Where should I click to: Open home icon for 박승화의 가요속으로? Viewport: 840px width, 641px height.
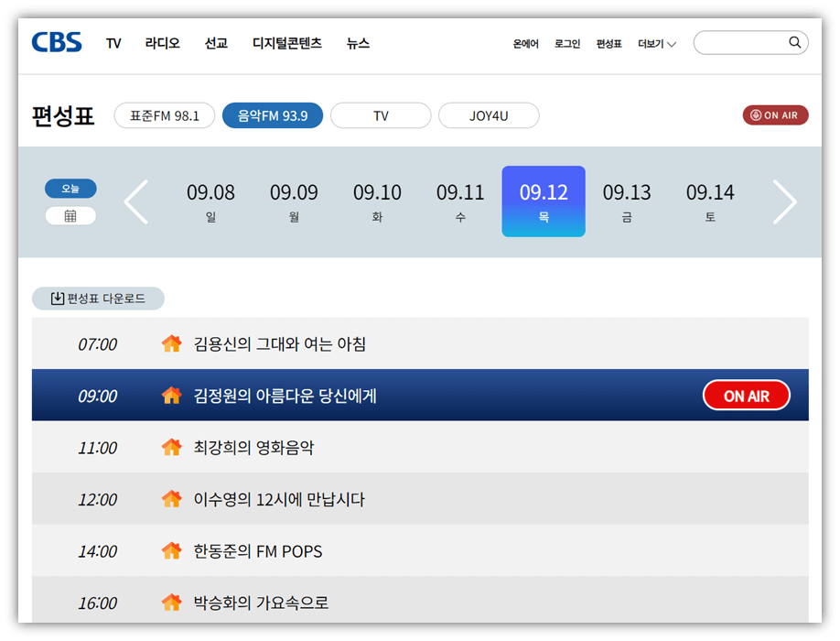[171, 603]
